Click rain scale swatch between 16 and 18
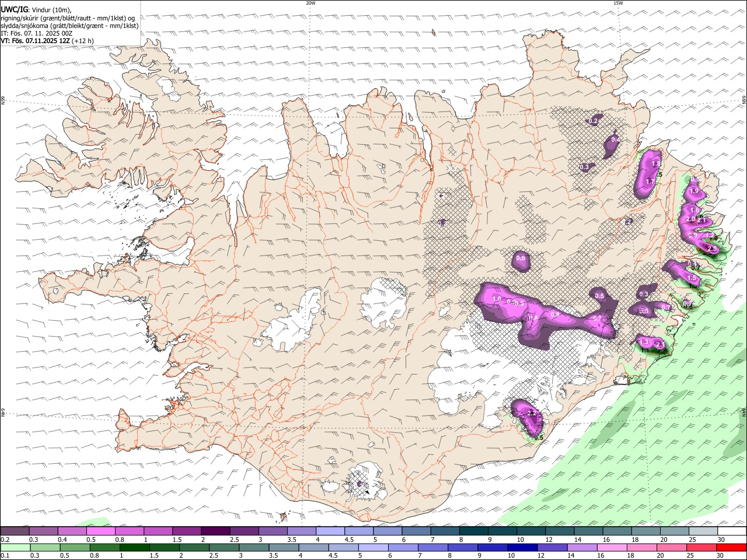Screen dimensions: 747x560 tap(612, 547)
